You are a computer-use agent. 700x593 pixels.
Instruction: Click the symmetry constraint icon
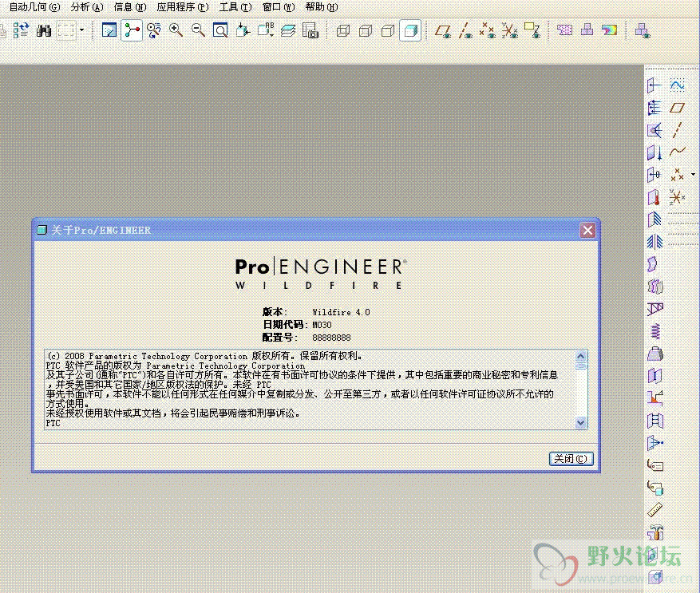pos(655,242)
